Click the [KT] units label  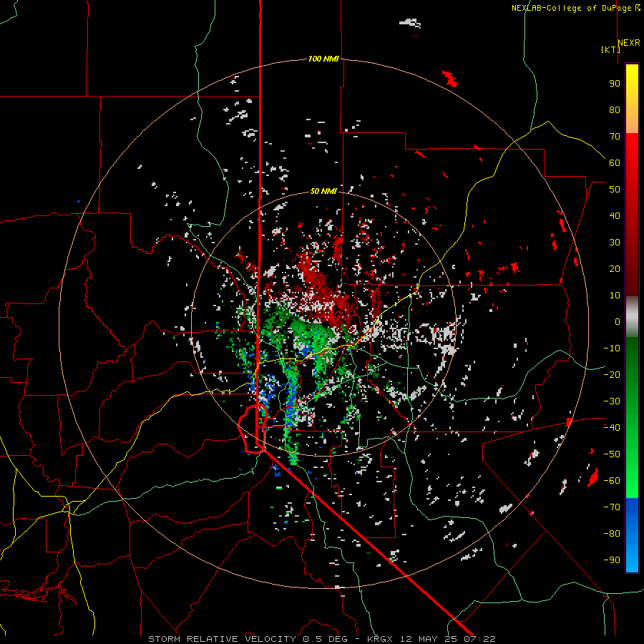pyautogui.click(x=611, y=49)
